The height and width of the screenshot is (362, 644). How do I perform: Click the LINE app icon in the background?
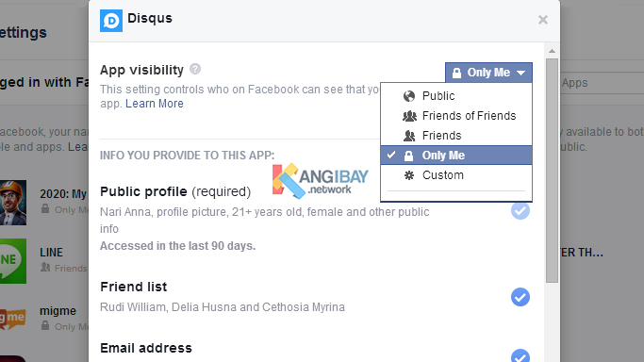(x=13, y=261)
